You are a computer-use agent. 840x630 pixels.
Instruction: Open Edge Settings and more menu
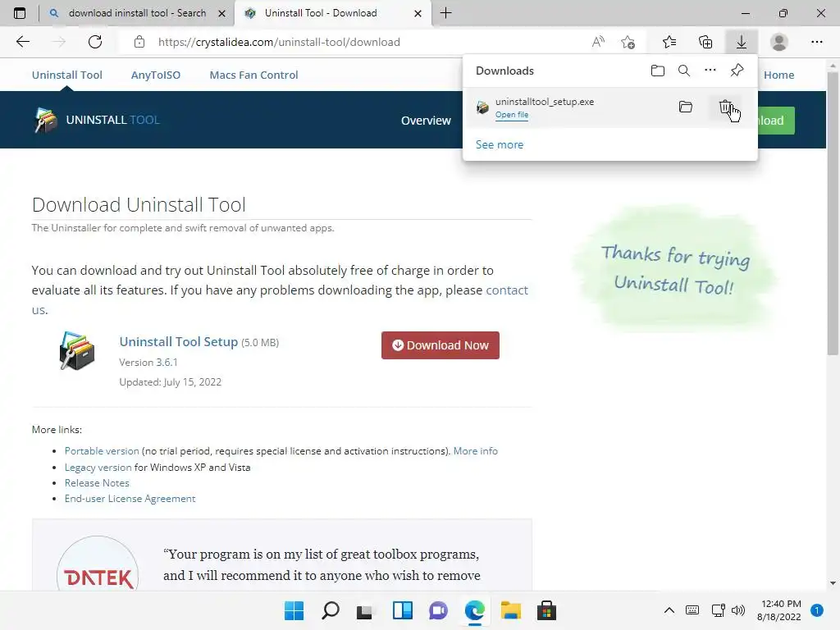(x=816, y=42)
